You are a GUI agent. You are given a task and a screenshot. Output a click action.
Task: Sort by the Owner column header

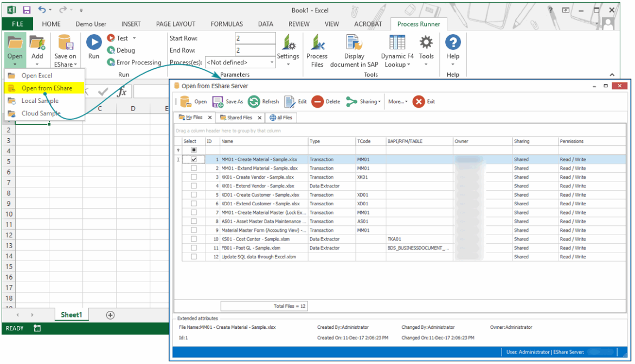483,141
